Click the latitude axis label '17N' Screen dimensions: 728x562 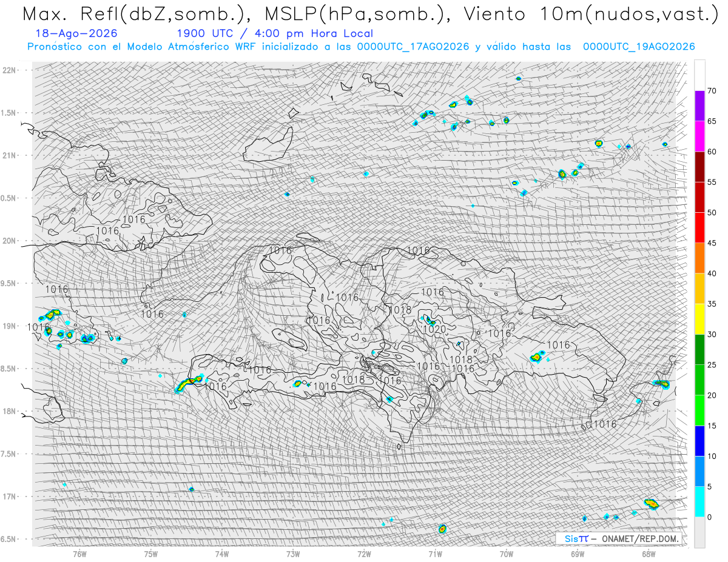(9, 497)
